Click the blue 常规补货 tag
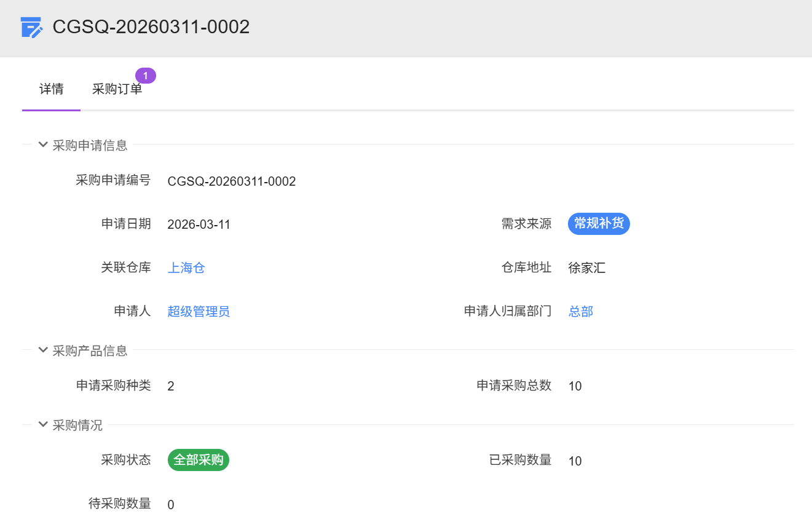The image size is (812, 519). pyautogui.click(x=599, y=224)
